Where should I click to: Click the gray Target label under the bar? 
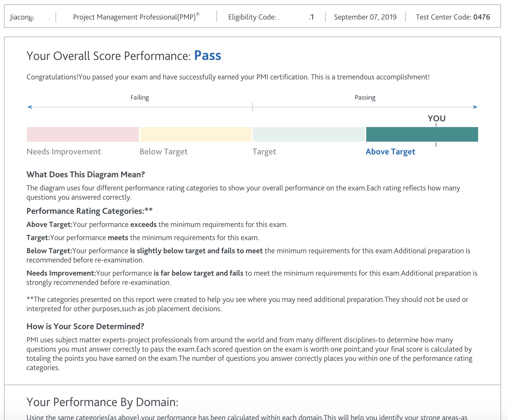(x=264, y=152)
